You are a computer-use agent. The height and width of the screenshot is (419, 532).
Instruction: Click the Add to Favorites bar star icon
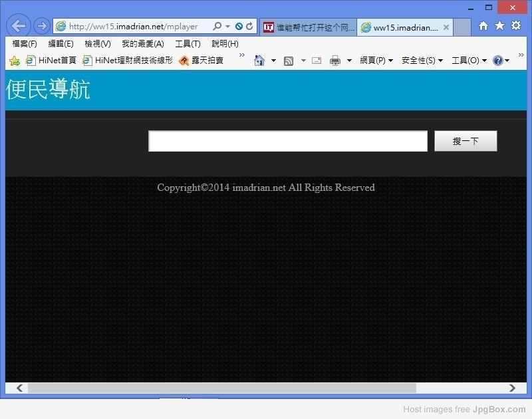coord(15,61)
